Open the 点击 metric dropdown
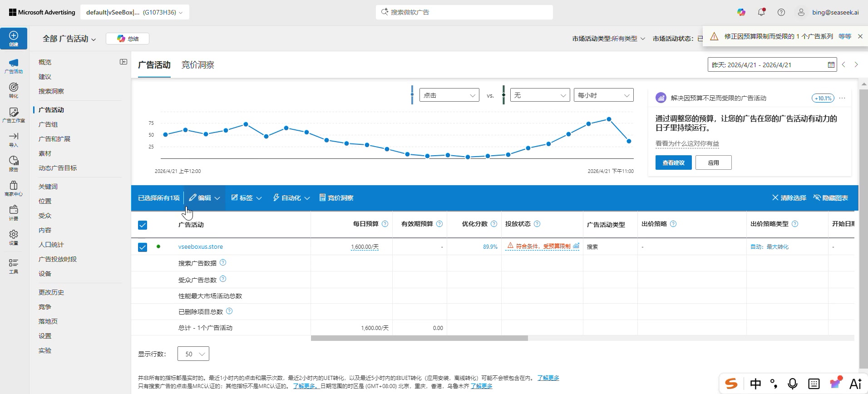Image resolution: width=868 pixels, height=394 pixels. click(449, 95)
